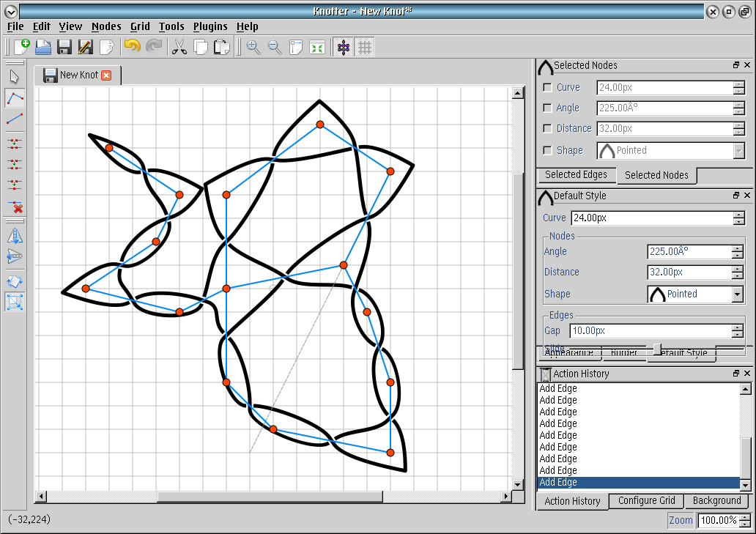Close the New Knot document tab

point(106,75)
